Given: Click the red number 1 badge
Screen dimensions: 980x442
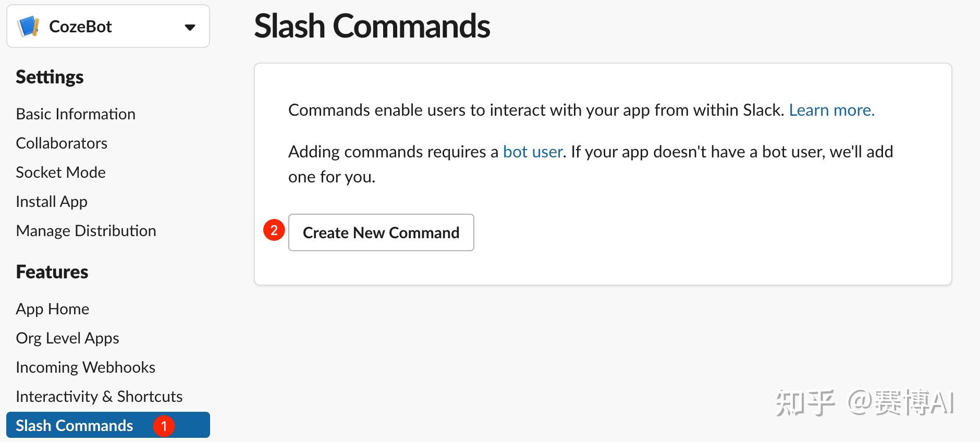Looking at the screenshot, I should [164, 426].
